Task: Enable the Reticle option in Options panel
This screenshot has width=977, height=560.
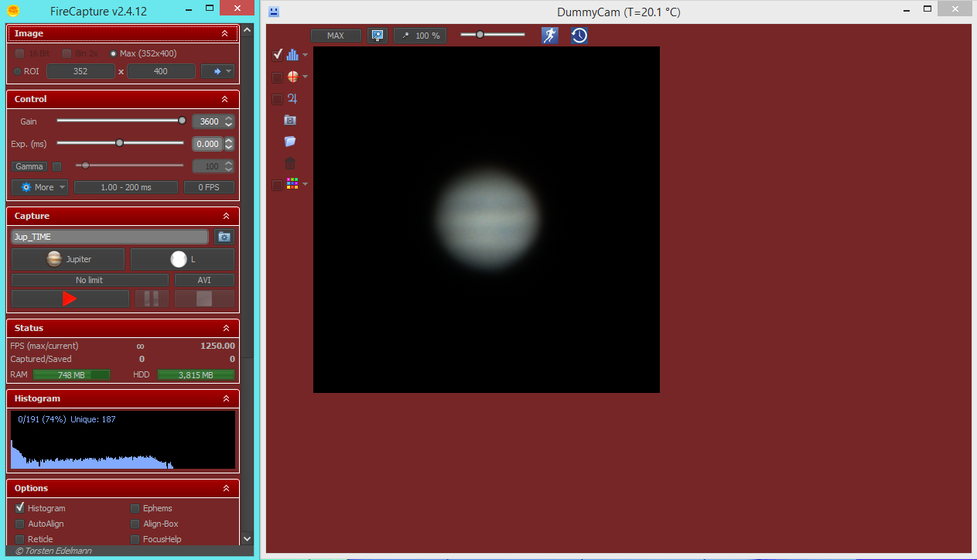Action: (x=19, y=539)
